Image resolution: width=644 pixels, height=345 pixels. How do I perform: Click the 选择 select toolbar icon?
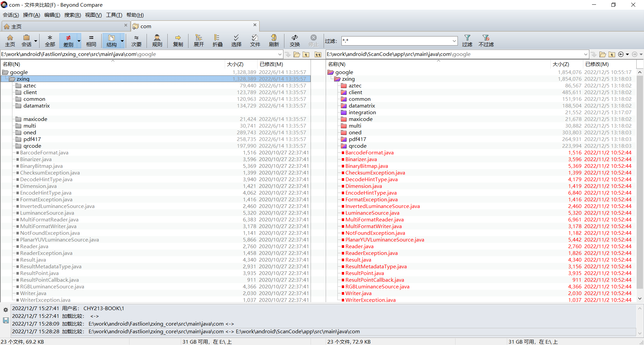[236, 41]
